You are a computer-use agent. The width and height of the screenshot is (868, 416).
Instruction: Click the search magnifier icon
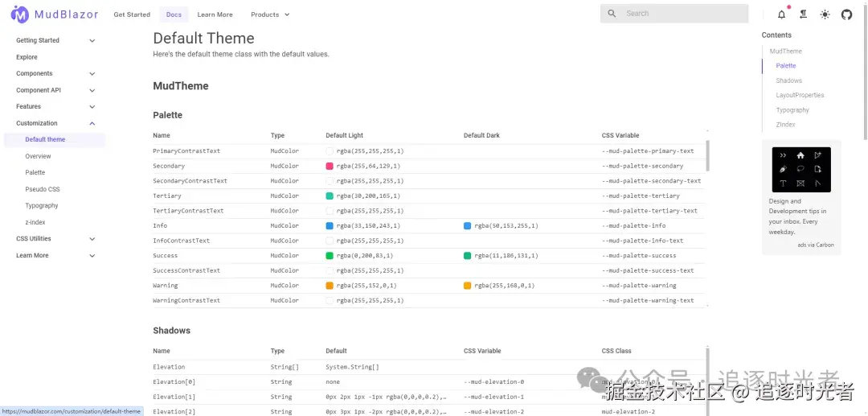tap(612, 14)
